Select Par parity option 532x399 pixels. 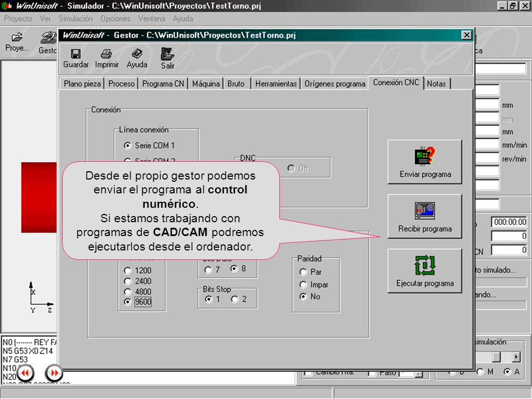(x=310, y=272)
